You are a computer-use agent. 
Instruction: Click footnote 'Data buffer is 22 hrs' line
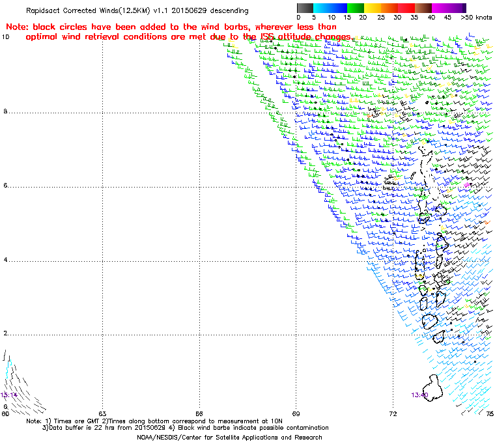(x=186, y=428)
